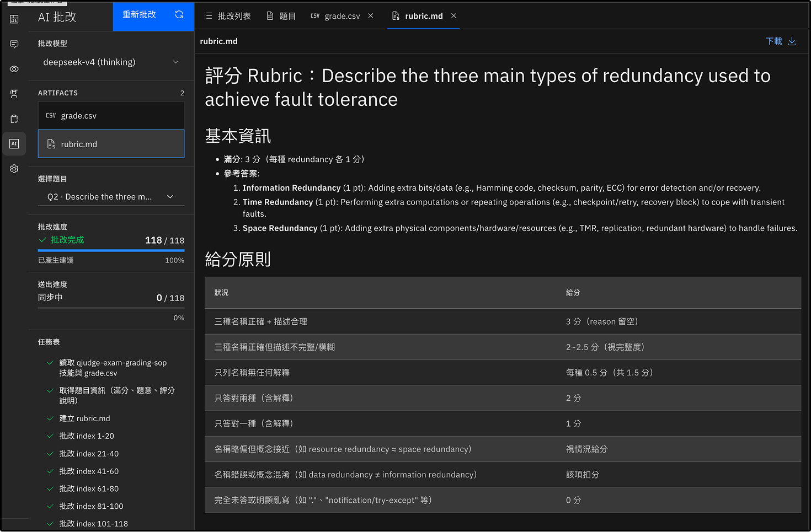Click the eye preview icon in sidebar
The width and height of the screenshot is (811, 532).
point(14,69)
